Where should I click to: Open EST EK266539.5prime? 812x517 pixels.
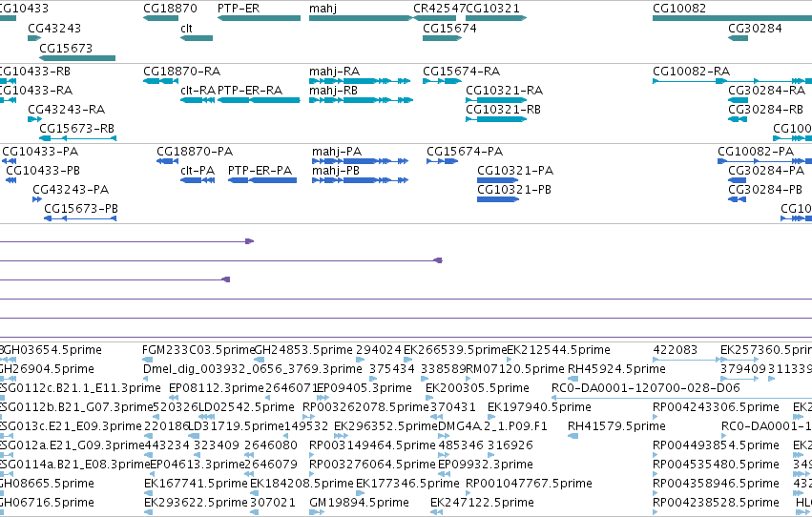pyautogui.click(x=408, y=360)
